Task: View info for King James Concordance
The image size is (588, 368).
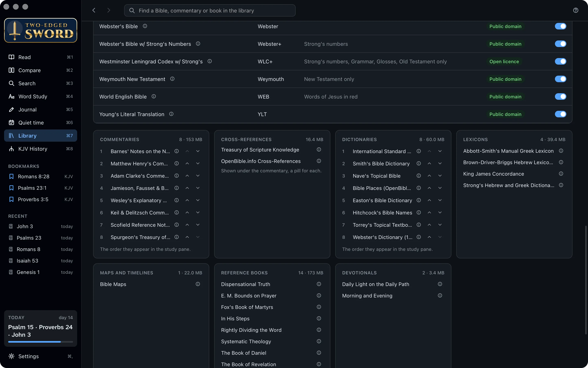Action: tap(561, 174)
